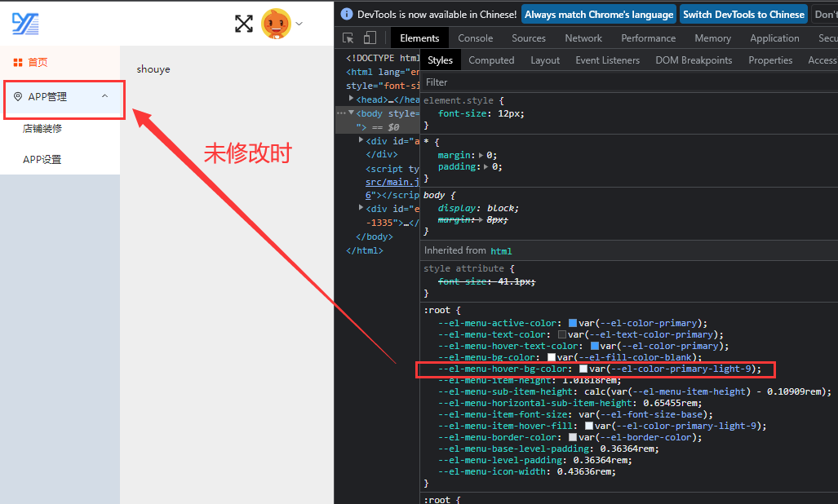
Task: Expand the struck-through body margin triangle
Action: pos(481,220)
